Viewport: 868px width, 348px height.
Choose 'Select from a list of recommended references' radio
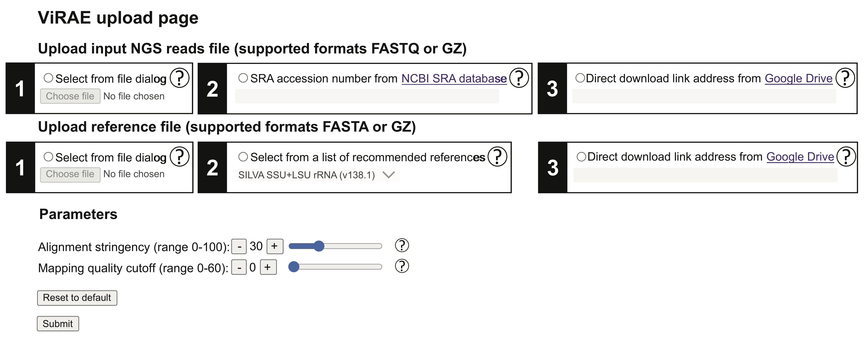point(243,157)
